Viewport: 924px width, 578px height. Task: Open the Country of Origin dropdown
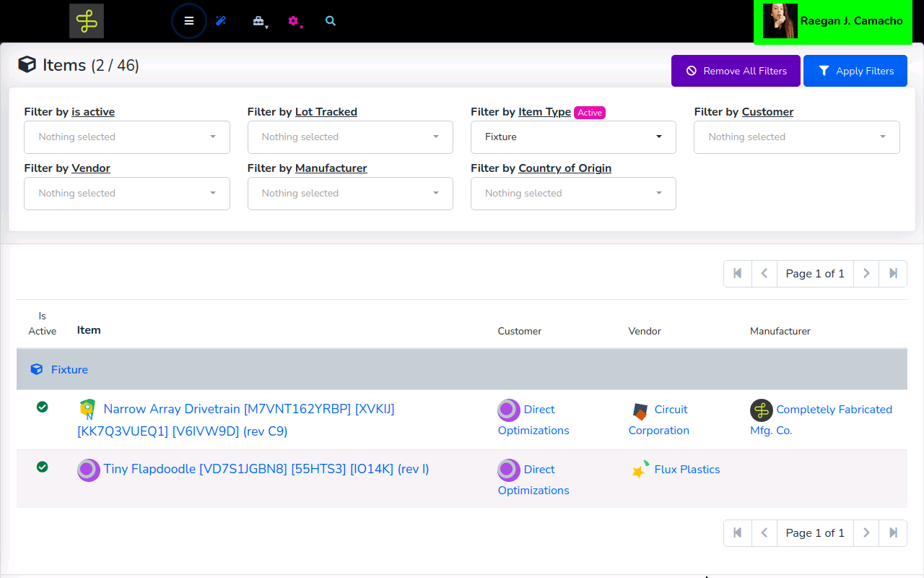pyautogui.click(x=573, y=194)
